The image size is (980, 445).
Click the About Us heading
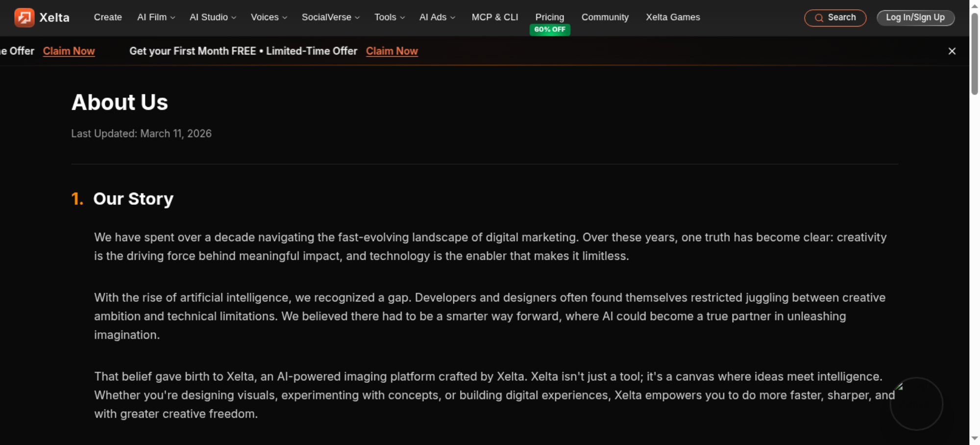(x=120, y=102)
